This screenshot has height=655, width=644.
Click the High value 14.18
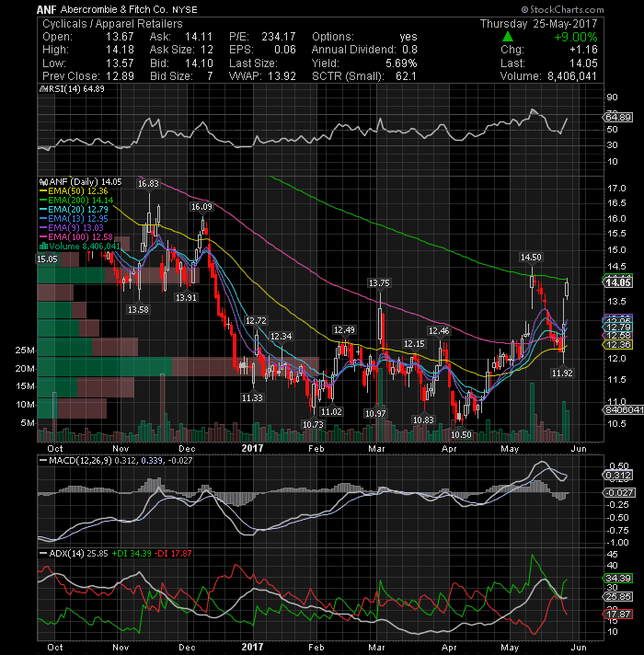[x=120, y=50]
